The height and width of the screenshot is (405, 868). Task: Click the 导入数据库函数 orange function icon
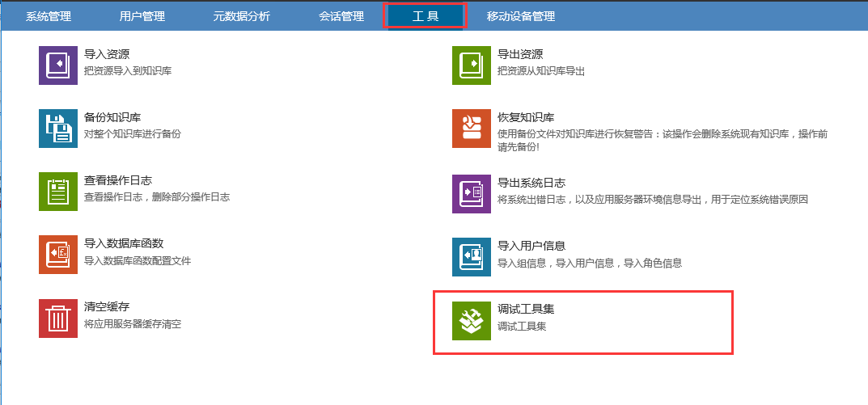[x=58, y=255]
